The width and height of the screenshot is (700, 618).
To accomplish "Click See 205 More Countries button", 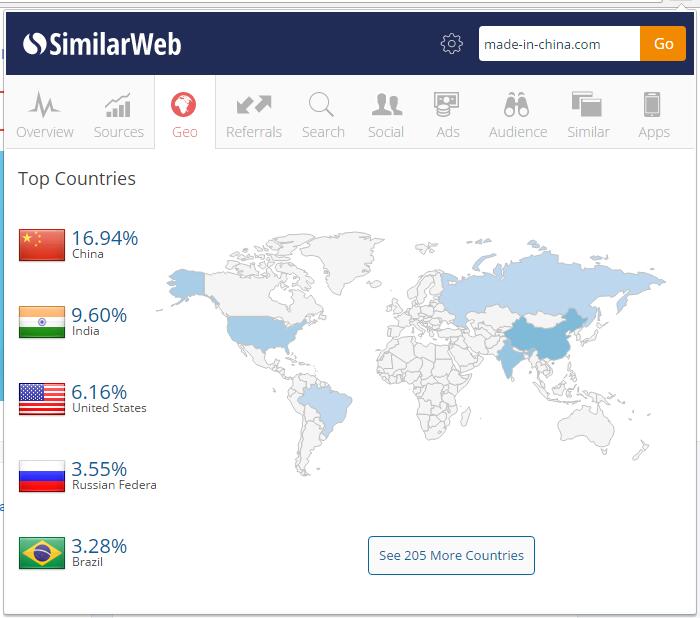I will pos(451,556).
